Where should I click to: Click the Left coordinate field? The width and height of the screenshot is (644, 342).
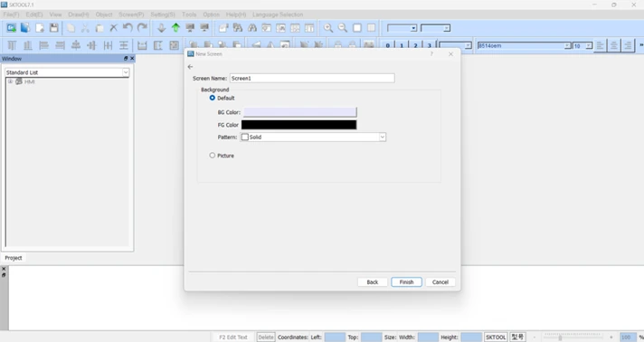[335, 337]
